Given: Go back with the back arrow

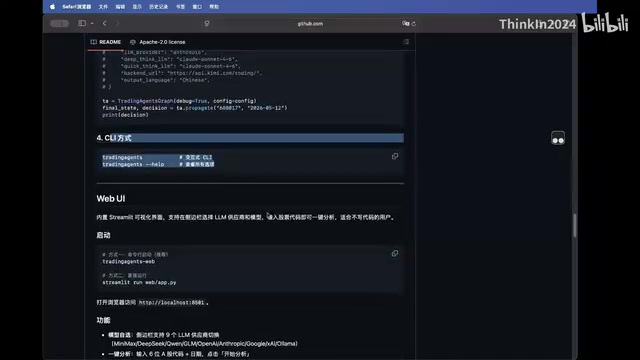Looking at the screenshot, I should click(x=104, y=24).
